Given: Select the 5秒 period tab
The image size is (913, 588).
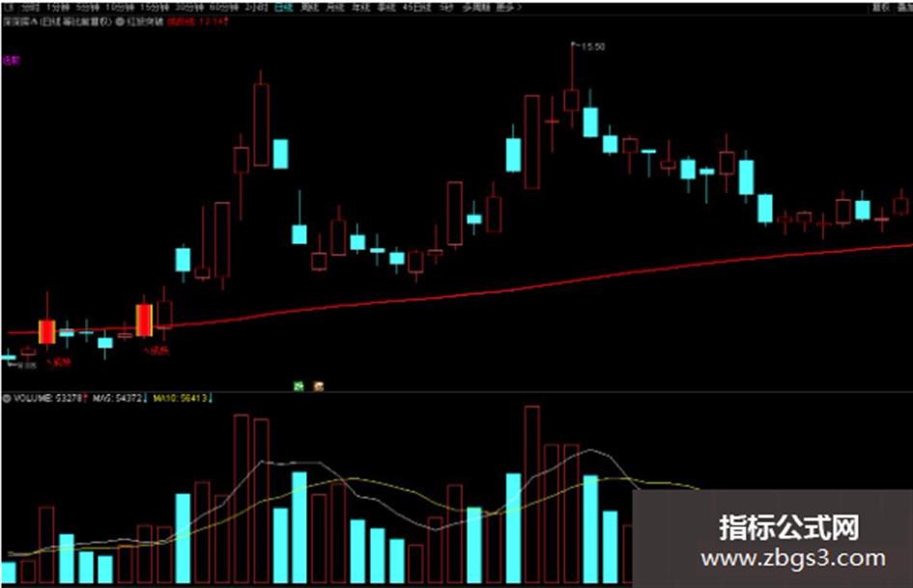Looking at the screenshot, I should (446, 8).
